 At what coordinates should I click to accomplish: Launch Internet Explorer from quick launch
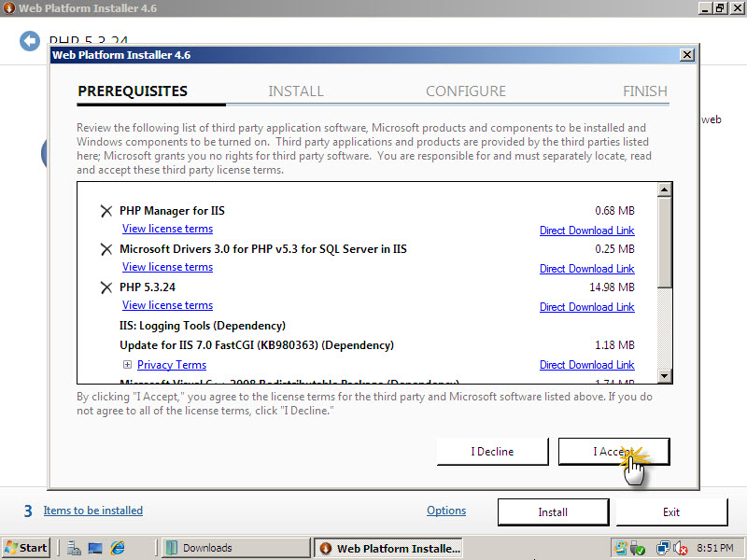point(118,548)
